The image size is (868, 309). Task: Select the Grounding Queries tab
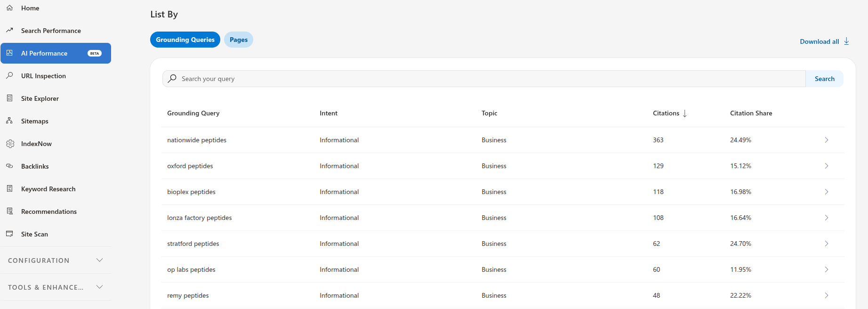point(185,40)
